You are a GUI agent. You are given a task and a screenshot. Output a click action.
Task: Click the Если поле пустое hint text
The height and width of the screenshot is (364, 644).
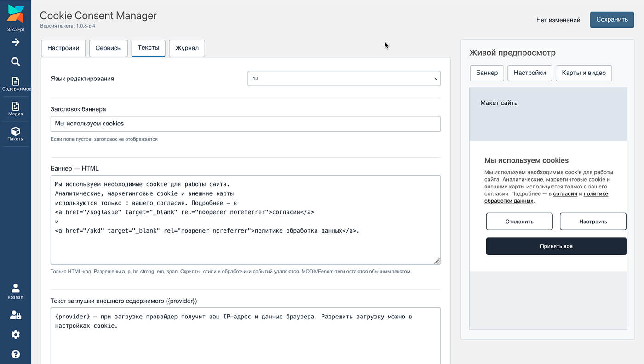pyautogui.click(x=104, y=139)
